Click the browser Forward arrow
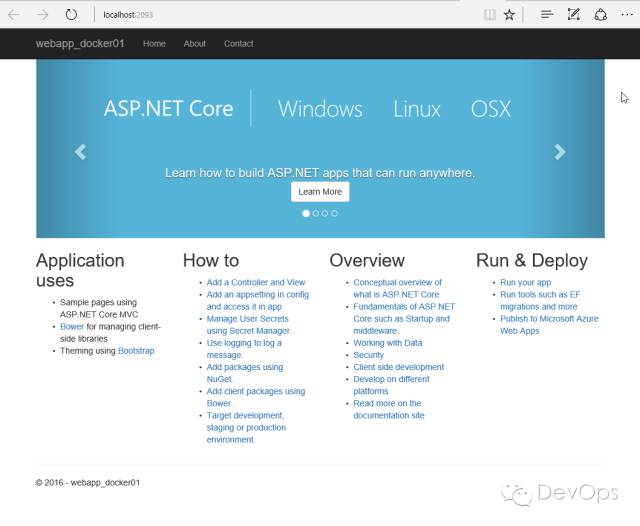Screen dimensions: 640x526 42,15
